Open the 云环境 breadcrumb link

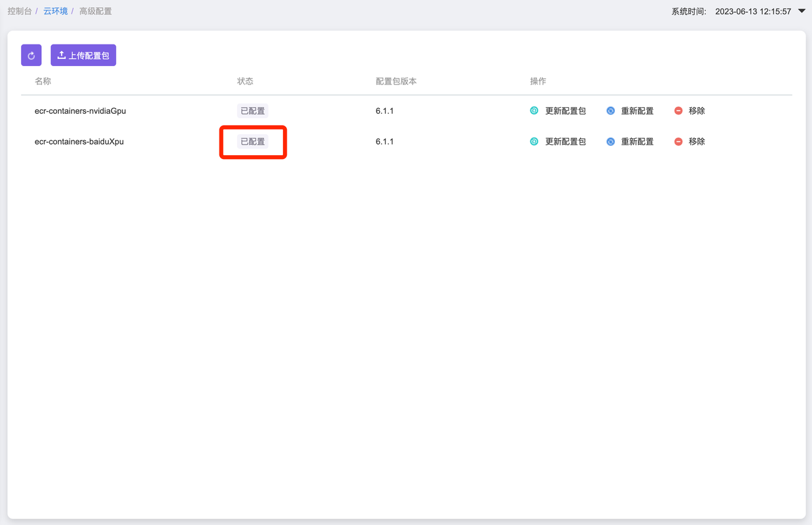point(56,11)
